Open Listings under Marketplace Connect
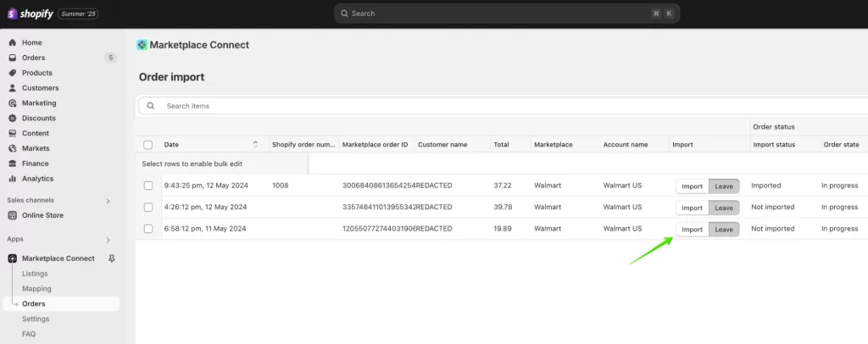Viewport: 868px width, 344px height. pyautogui.click(x=35, y=274)
